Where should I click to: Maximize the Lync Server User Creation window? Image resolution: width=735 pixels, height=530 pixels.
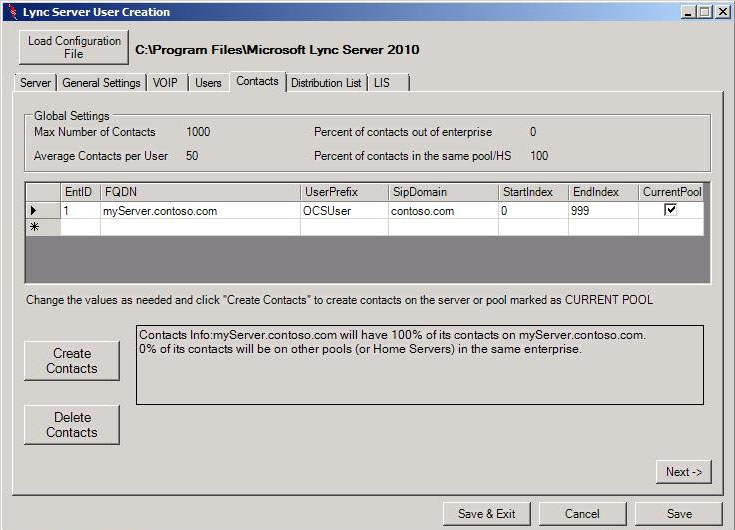tap(705, 12)
